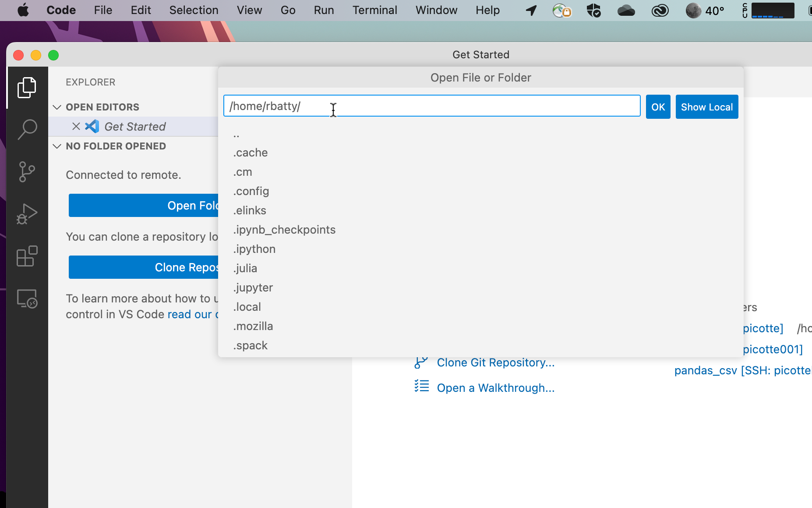Click the /home/rbatty/ path input field
812x508 pixels.
coord(432,106)
